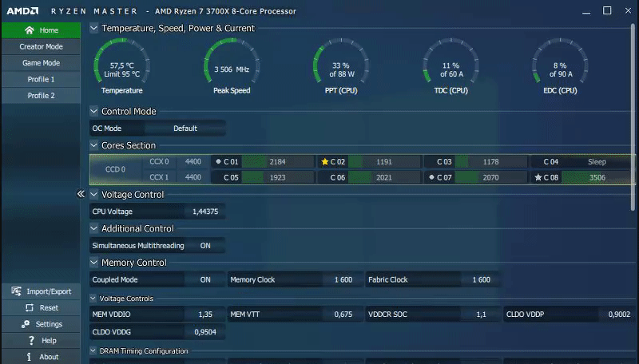Click core C 08 speed bar 3506
The height and width of the screenshot is (364, 639).
point(597,177)
